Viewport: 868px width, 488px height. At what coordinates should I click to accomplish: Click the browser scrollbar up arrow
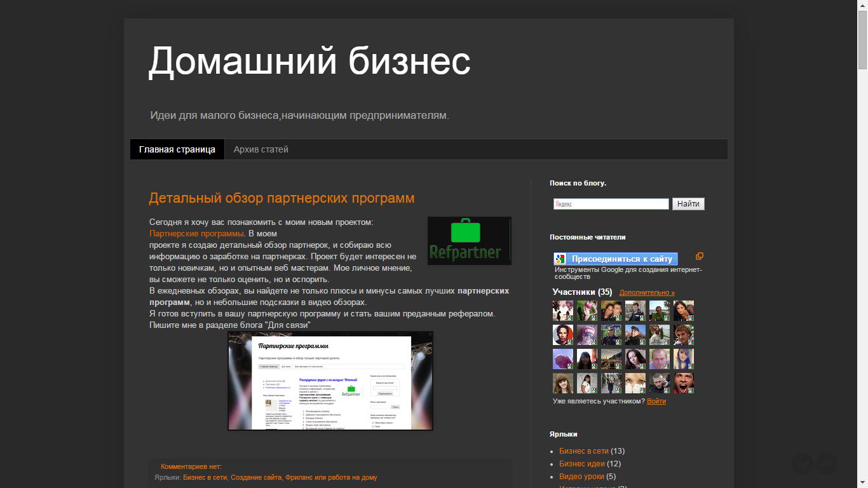(x=862, y=4)
